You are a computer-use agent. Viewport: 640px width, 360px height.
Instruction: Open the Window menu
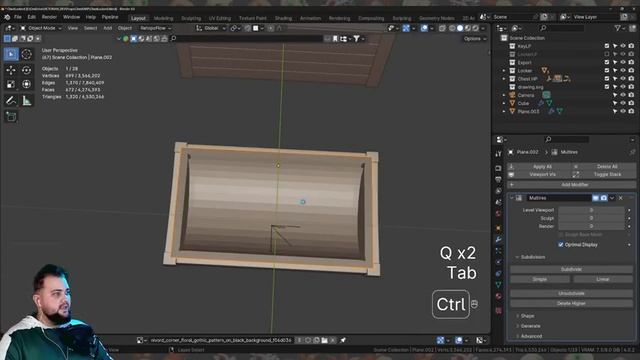pos(71,17)
